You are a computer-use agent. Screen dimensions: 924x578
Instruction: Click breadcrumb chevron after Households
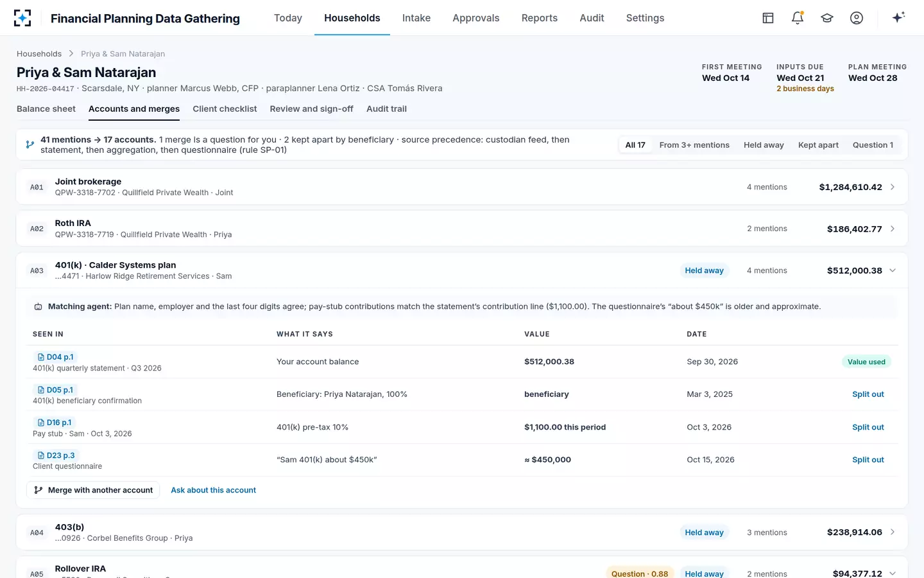(71, 54)
